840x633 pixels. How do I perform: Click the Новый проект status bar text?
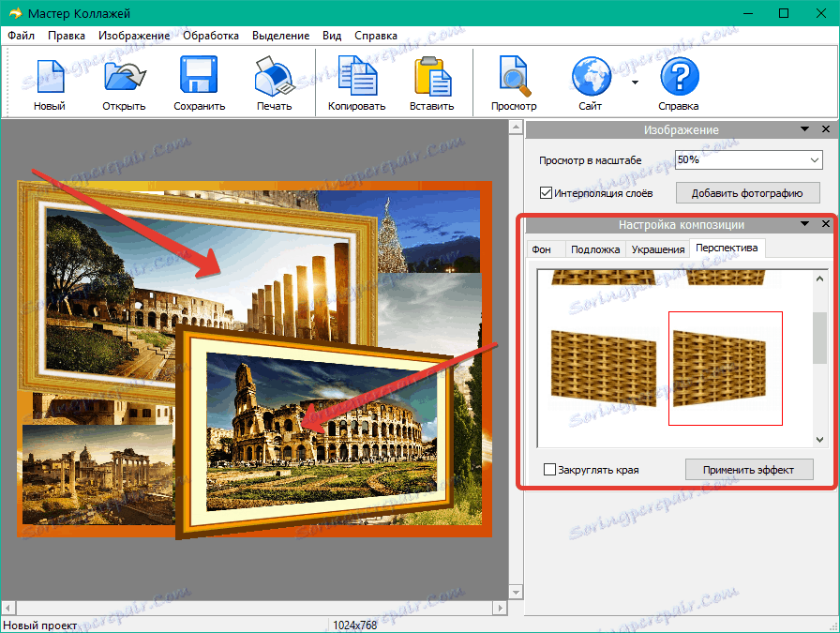click(x=40, y=625)
